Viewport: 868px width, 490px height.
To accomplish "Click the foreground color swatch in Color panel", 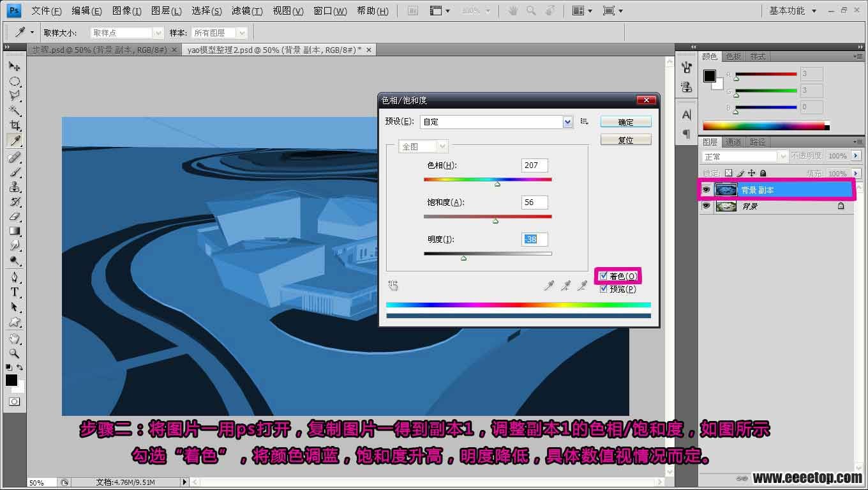I will point(709,76).
